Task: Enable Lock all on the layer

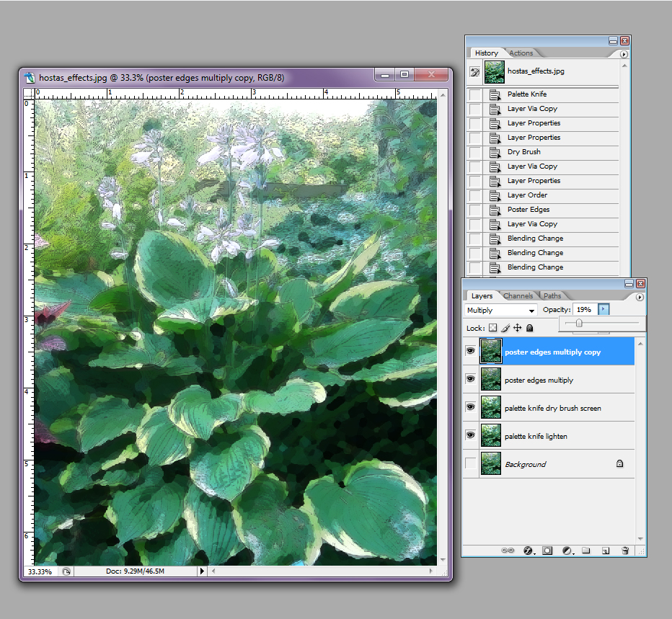Action: (x=529, y=327)
